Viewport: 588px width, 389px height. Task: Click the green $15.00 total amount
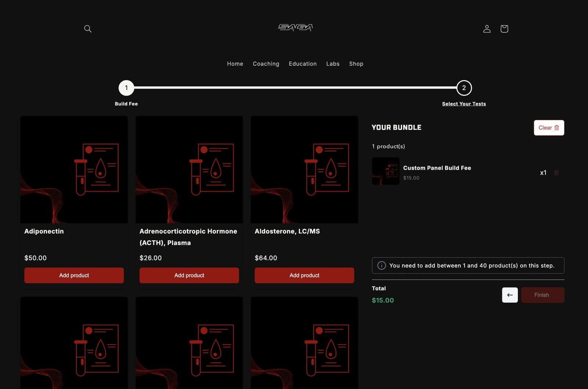pos(383,300)
